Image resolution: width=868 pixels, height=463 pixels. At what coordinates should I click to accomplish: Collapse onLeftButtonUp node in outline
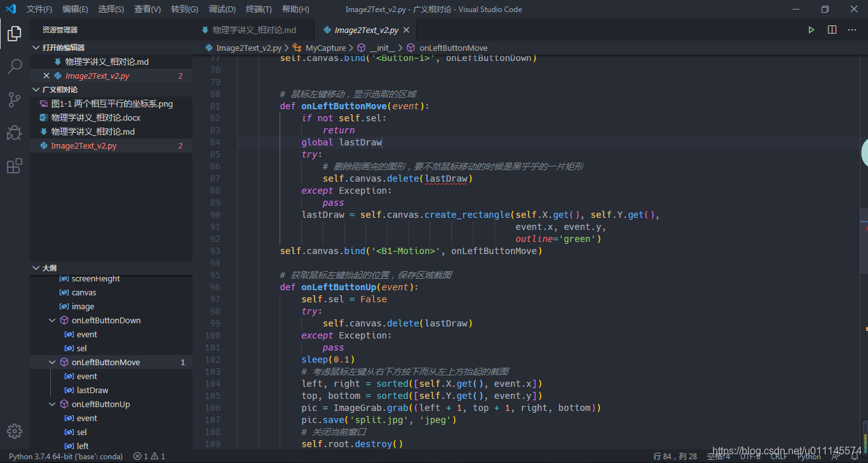coord(53,405)
